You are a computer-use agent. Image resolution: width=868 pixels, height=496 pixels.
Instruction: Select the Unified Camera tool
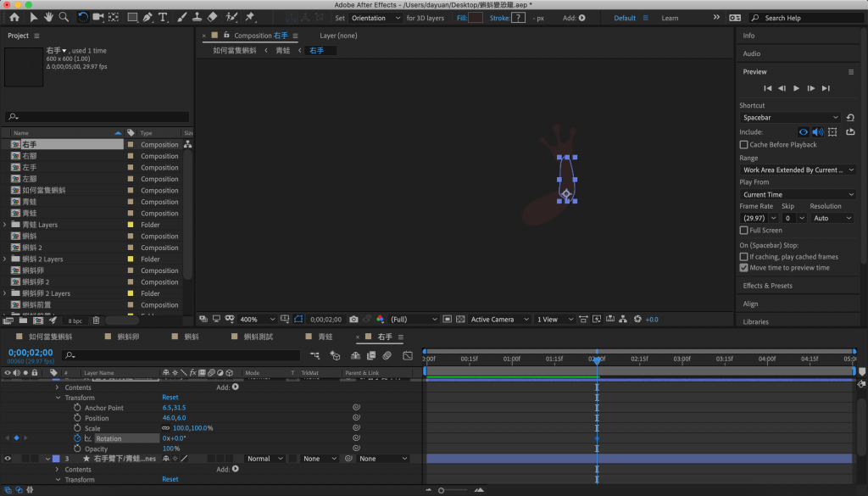coord(98,18)
